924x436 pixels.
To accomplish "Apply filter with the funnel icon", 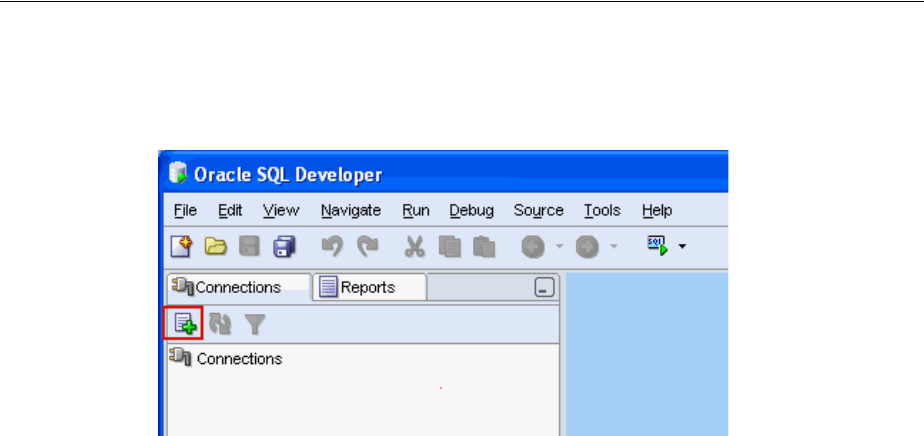I will coord(255,324).
